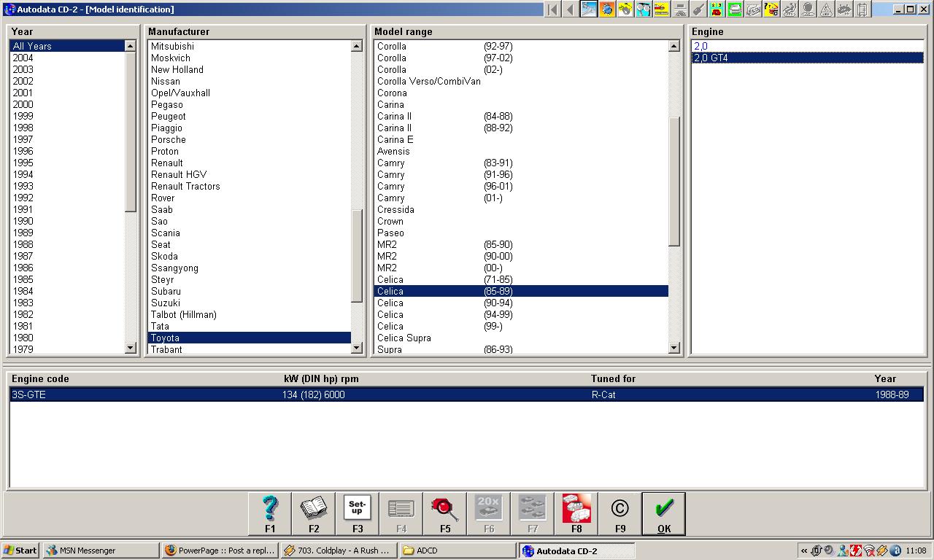This screenshot has width=934, height=560.
Task: Expand hidden tray icons chevron
Action: [x=804, y=551]
